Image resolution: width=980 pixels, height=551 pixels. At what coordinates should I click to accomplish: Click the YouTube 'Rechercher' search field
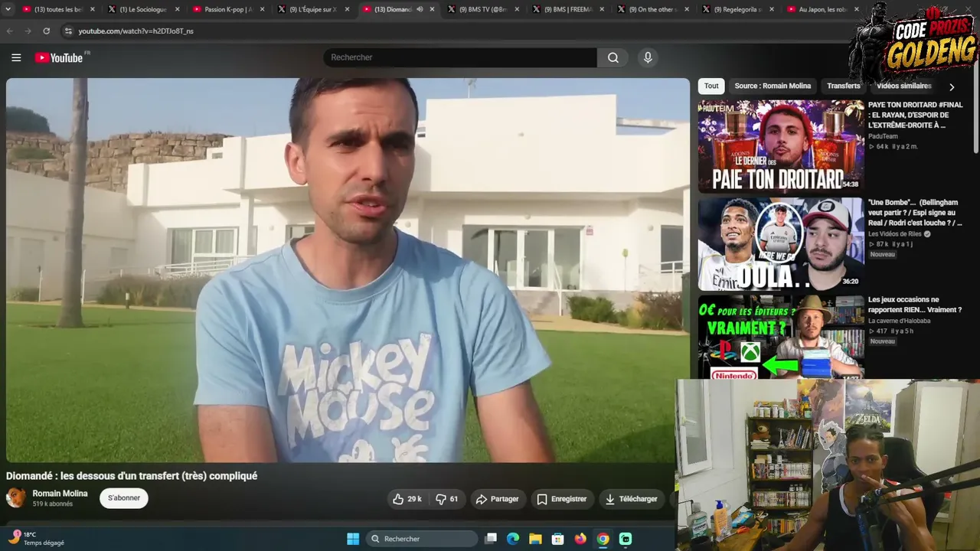coord(460,57)
